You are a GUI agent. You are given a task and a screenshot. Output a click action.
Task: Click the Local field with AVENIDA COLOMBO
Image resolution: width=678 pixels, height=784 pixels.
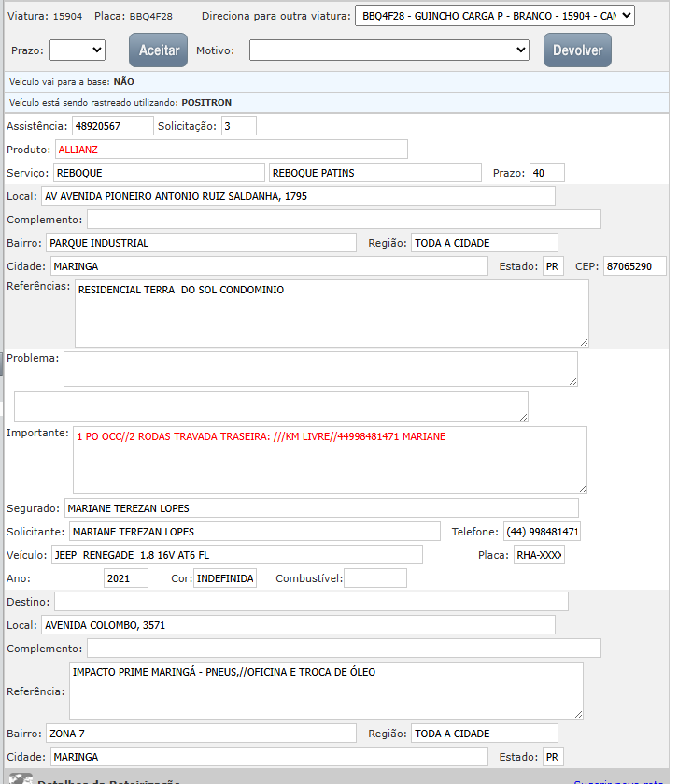[x=298, y=624]
